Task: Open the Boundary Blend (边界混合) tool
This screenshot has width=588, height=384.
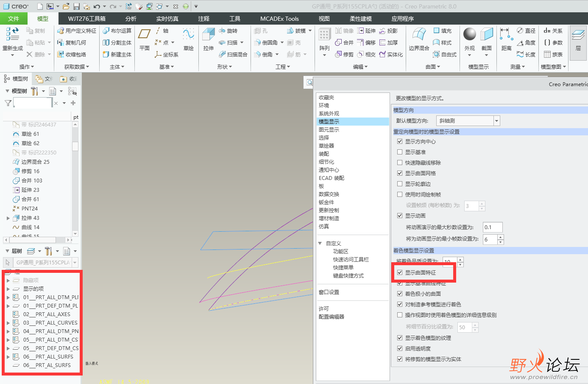Action: coord(419,39)
